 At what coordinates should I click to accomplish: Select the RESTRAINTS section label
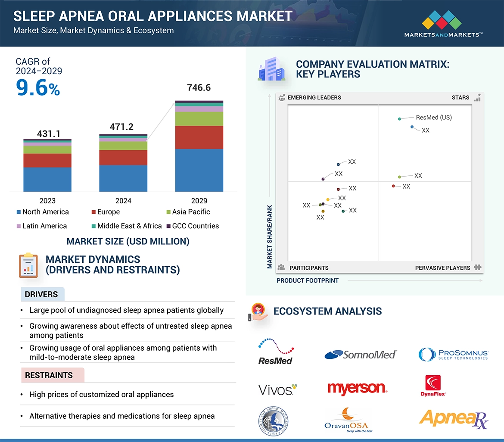(49, 375)
